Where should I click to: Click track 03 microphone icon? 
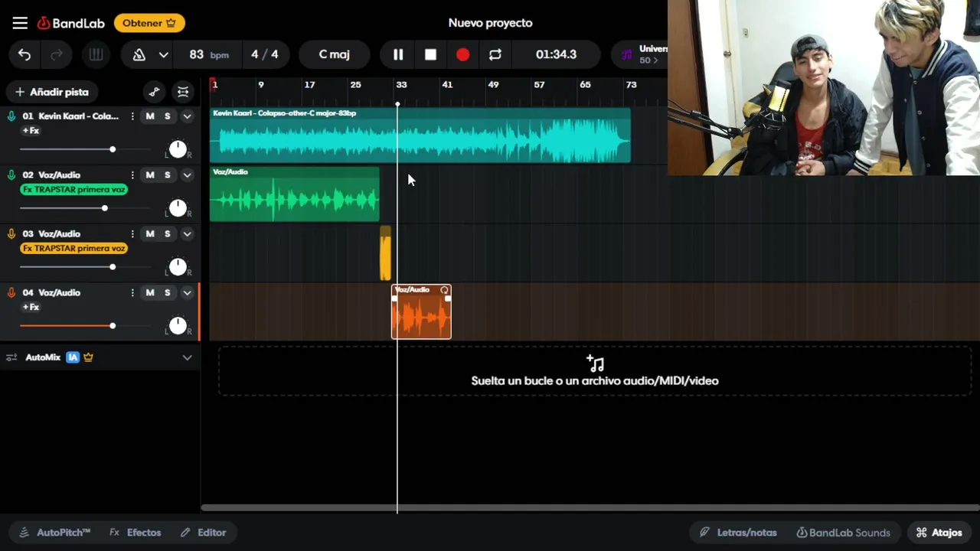pyautogui.click(x=11, y=234)
